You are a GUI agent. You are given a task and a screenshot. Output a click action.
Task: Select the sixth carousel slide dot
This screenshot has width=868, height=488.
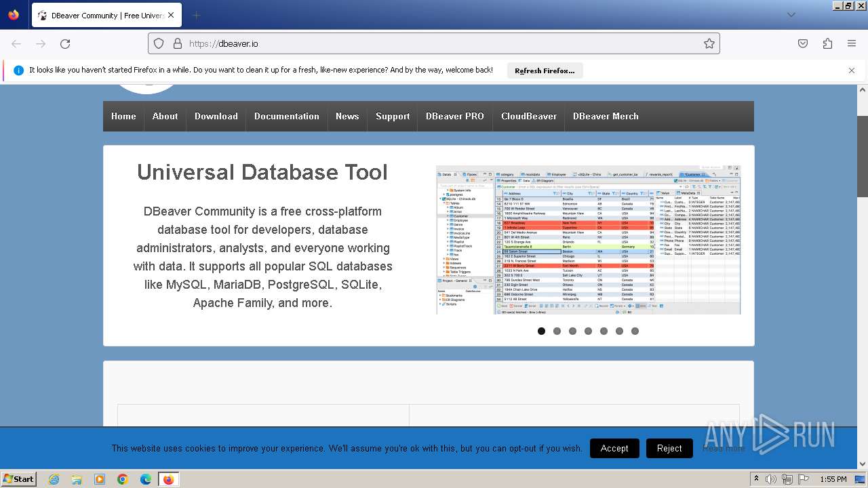point(619,331)
